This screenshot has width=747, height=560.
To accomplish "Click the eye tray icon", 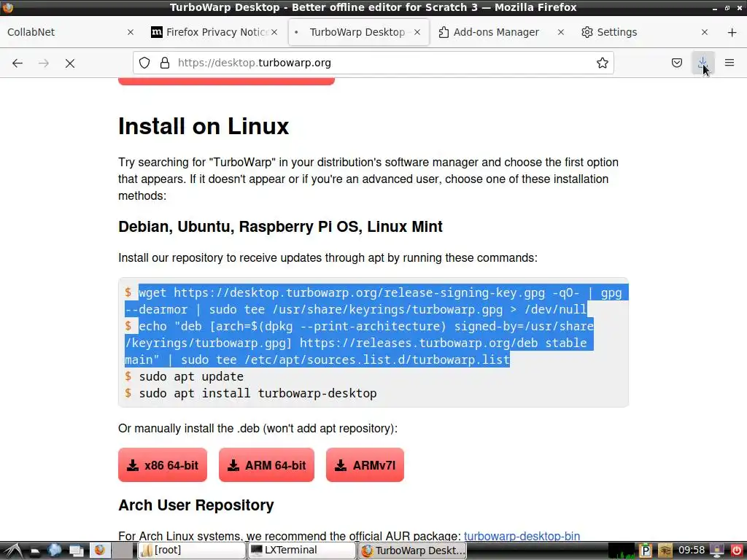I will point(665,551).
